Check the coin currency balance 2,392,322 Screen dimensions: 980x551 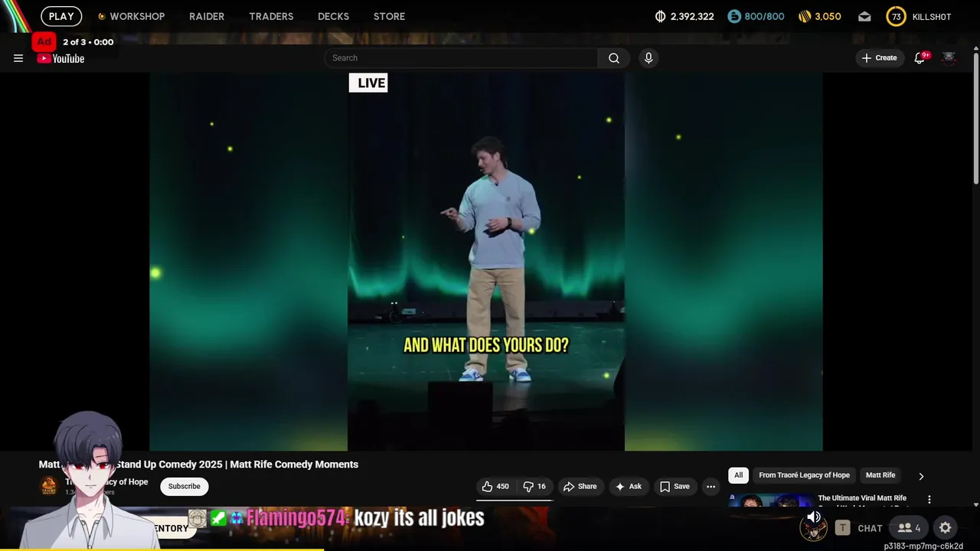pos(684,17)
